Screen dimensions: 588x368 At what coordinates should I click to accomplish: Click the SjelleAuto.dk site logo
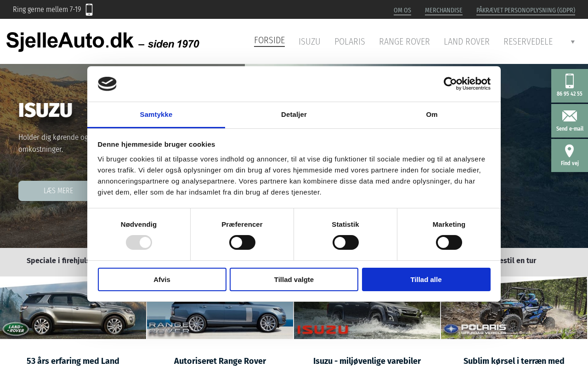tap(103, 41)
